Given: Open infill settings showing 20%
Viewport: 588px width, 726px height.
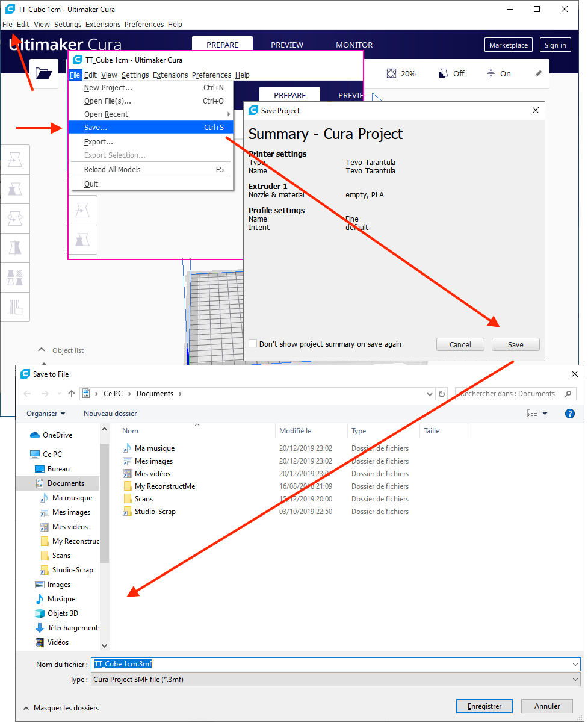Looking at the screenshot, I should [x=401, y=73].
